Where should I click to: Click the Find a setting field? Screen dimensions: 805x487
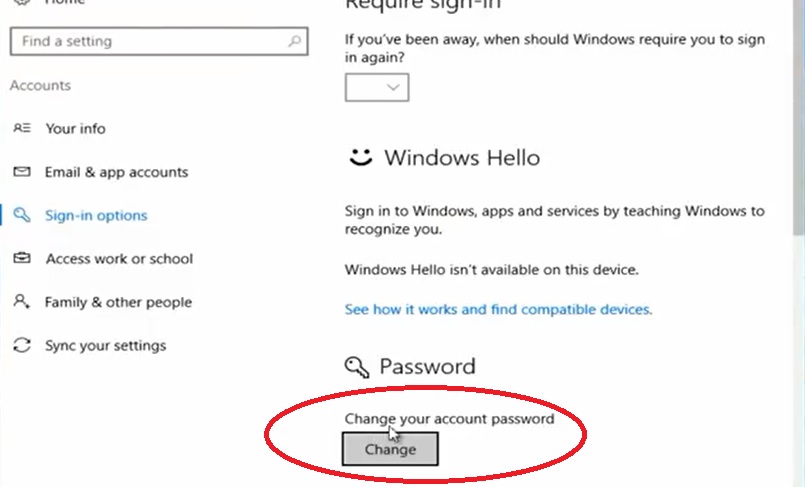tap(159, 41)
